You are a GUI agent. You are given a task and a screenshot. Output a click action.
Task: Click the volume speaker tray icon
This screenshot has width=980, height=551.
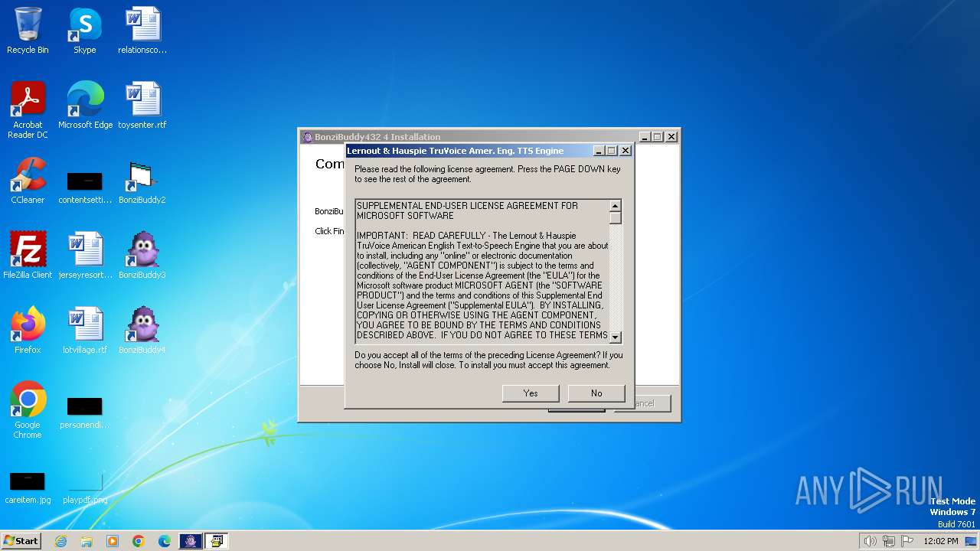(871, 541)
